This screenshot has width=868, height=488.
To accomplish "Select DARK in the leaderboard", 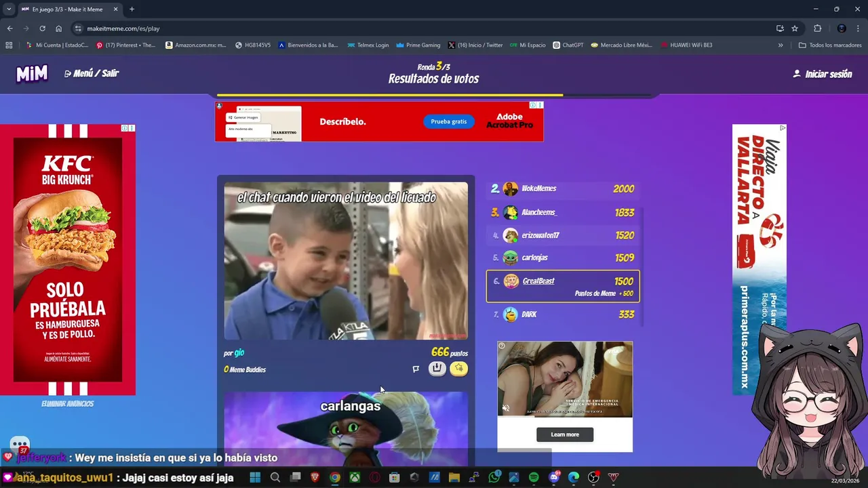I will [x=562, y=314].
